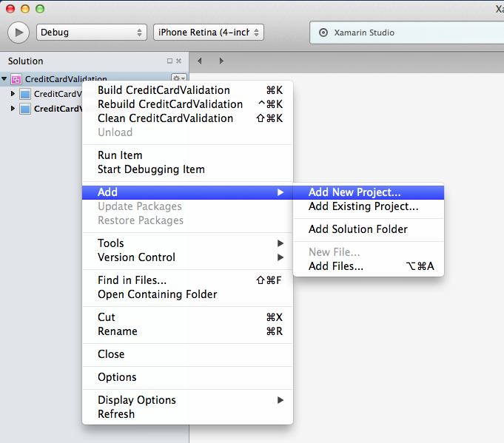Expand the first project tree node
504x443 pixels.
tap(13, 94)
